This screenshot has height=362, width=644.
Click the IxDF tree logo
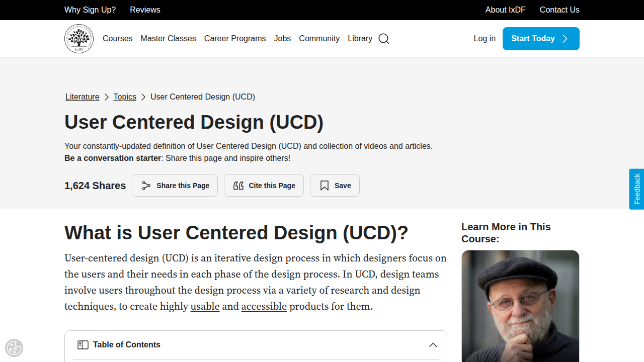click(x=79, y=39)
